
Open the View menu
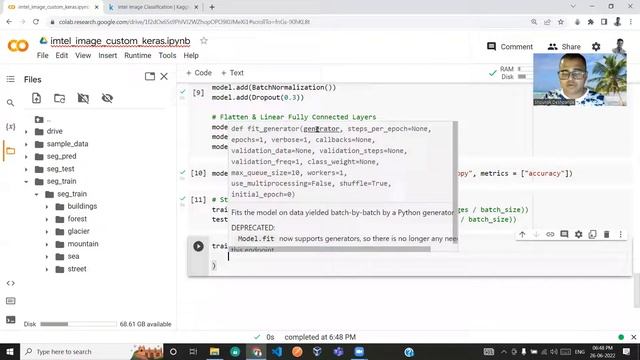pyautogui.click(x=83, y=55)
